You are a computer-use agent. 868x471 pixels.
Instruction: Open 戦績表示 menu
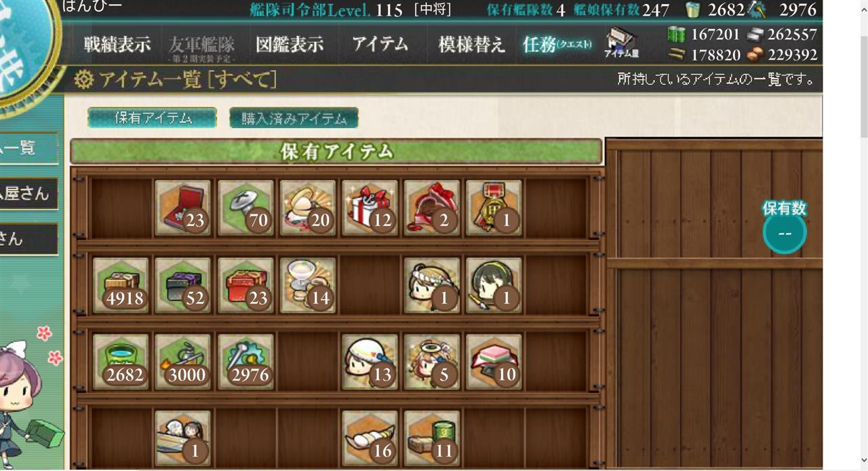pos(117,45)
